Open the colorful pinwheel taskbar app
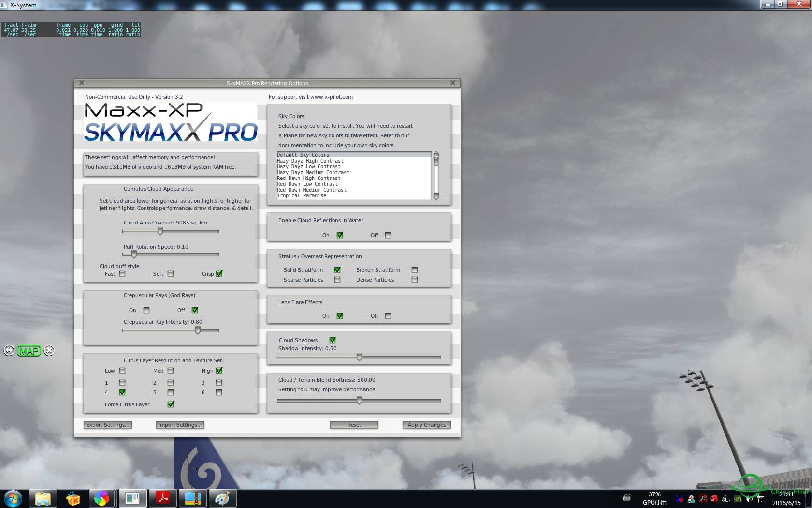This screenshot has width=812, height=508. [101, 498]
